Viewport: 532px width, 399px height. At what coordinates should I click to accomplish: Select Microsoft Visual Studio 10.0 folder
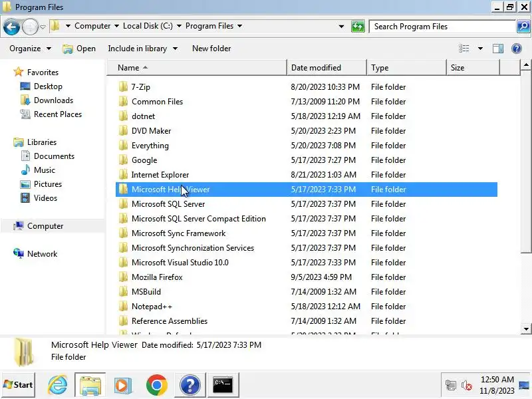pos(180,262)
